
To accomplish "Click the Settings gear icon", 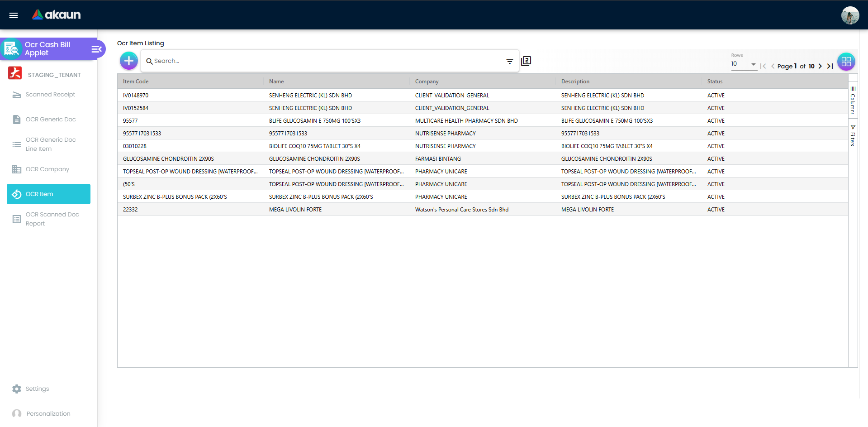I will (17, 389).
